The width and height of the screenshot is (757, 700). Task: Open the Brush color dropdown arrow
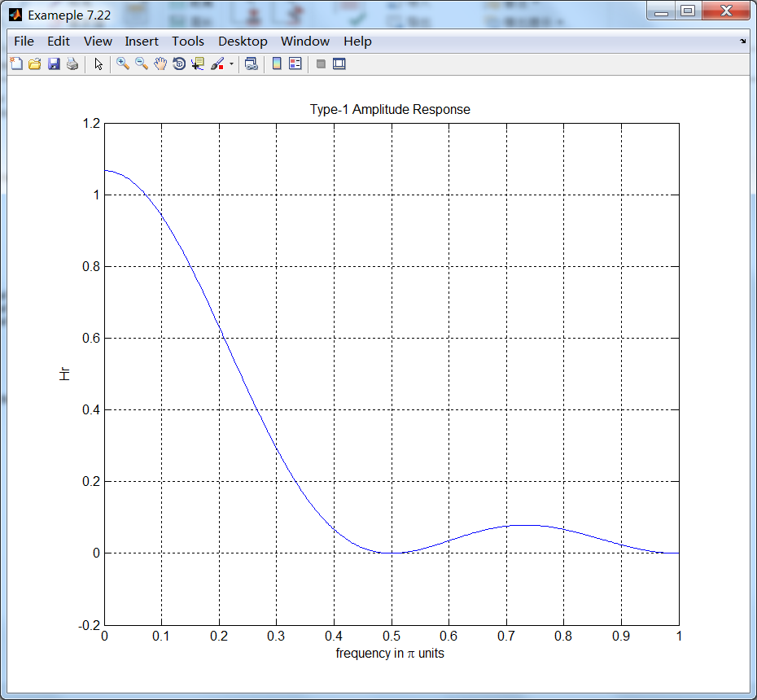[x=231, y=63]
